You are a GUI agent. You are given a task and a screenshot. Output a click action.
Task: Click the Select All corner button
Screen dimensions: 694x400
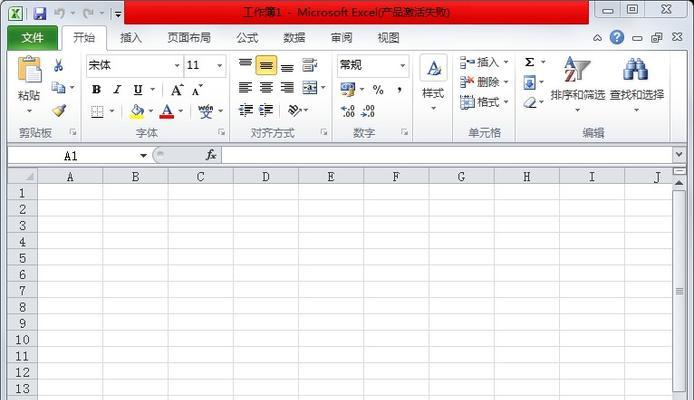pos(23,177)
